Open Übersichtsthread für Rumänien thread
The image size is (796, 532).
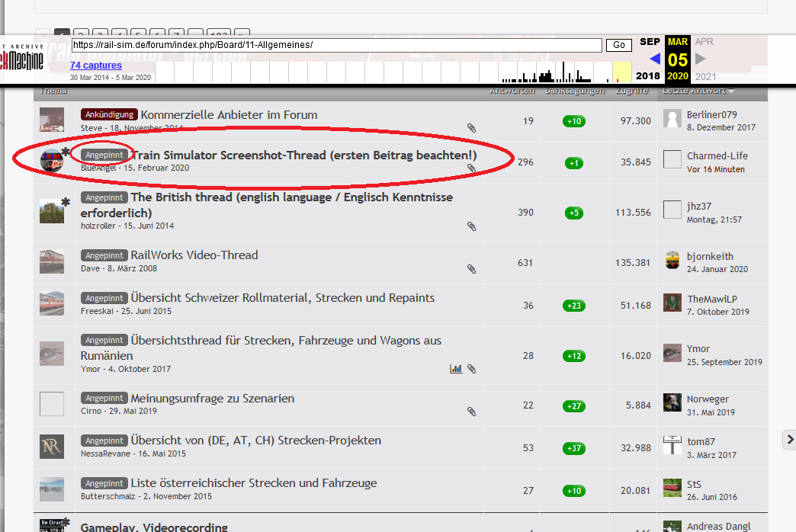[x=261, y=348]
